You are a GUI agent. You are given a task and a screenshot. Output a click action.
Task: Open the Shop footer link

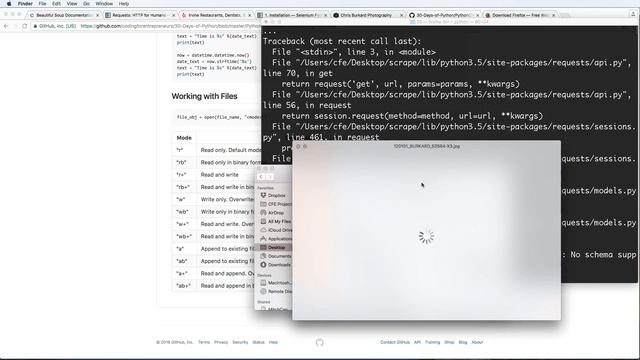click(x=449, y=342)
